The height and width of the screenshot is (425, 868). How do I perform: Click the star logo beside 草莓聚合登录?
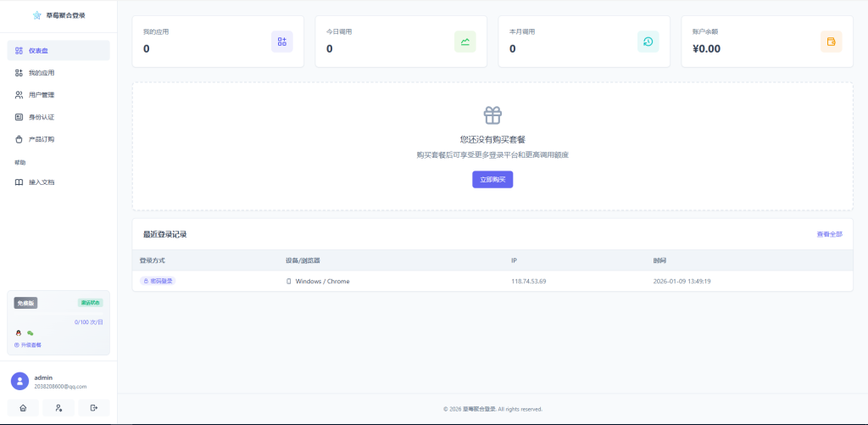(x=36, y=15)
